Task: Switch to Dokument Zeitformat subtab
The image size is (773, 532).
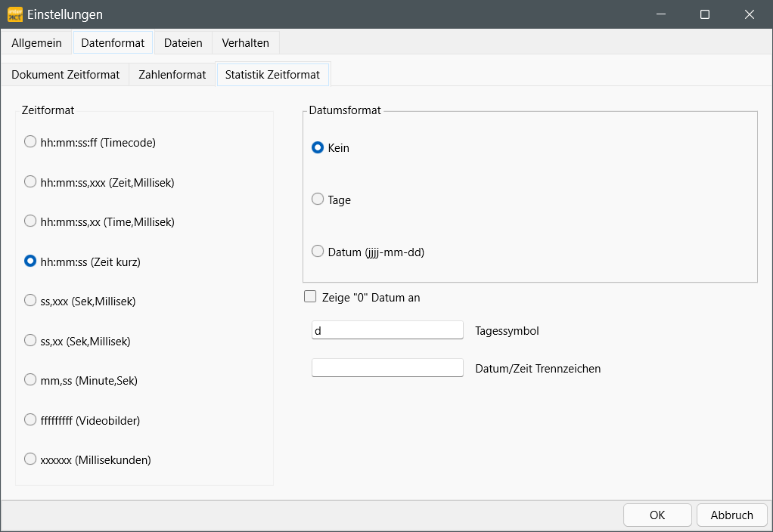Action: click(x=66, y=74)
